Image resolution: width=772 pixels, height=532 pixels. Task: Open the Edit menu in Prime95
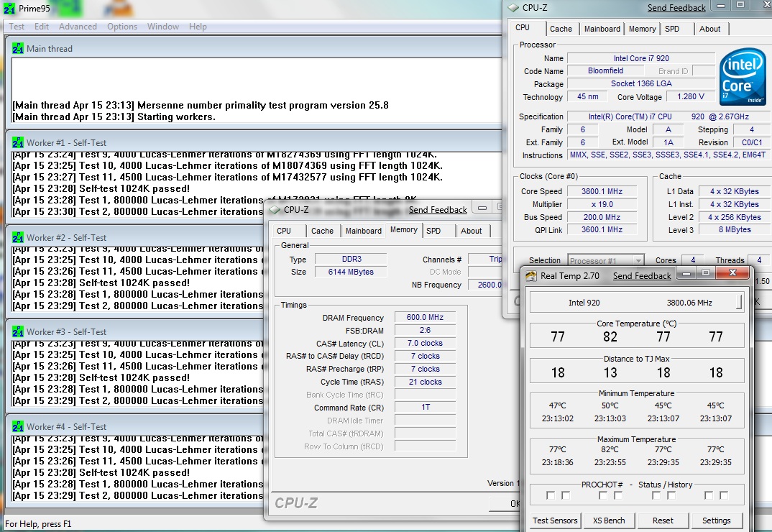coord(42,27)
